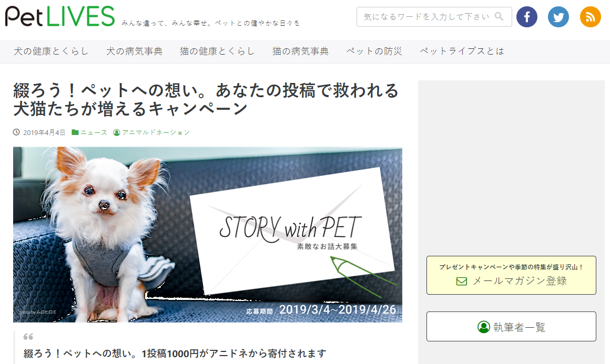Screen dimensions: 610x364
Task: Open 猫の病気事典 menu
Action: point(300,51)
